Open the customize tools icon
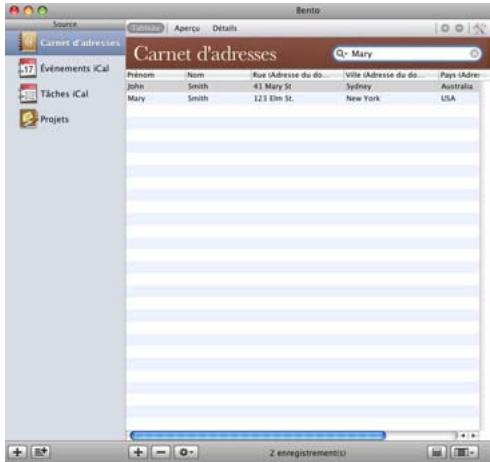490x462 pixels. click(479, 28)
